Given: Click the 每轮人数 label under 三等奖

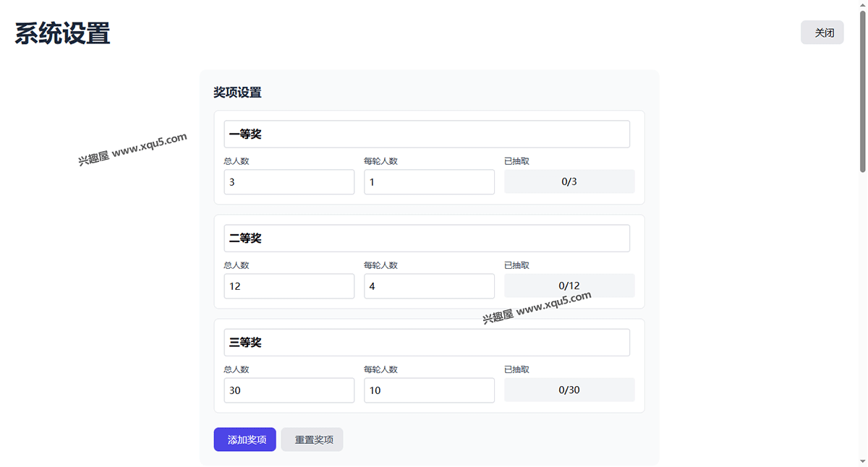Looking at the screenshot, I should pos(380,369).
